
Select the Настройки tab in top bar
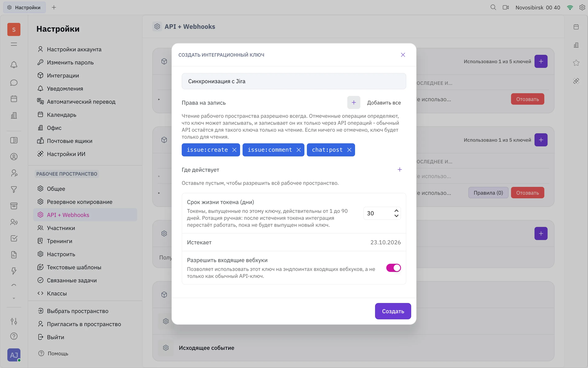pos(24,7)
